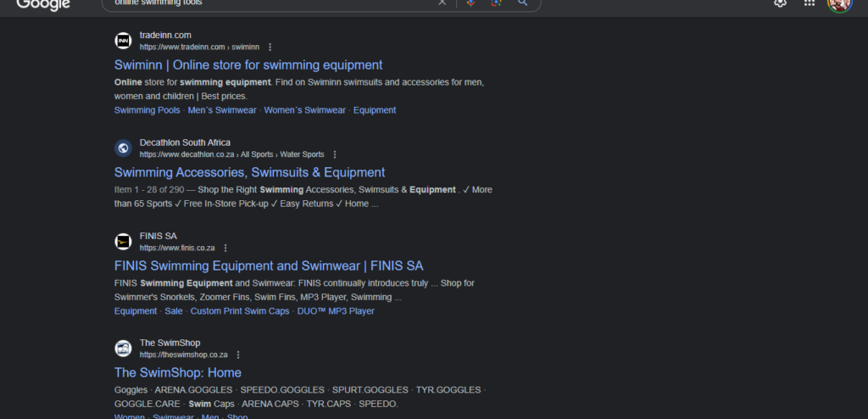Start voice search with microphone icon
The height and width of the screenshot is (419, 868).
tap(470, 3)
